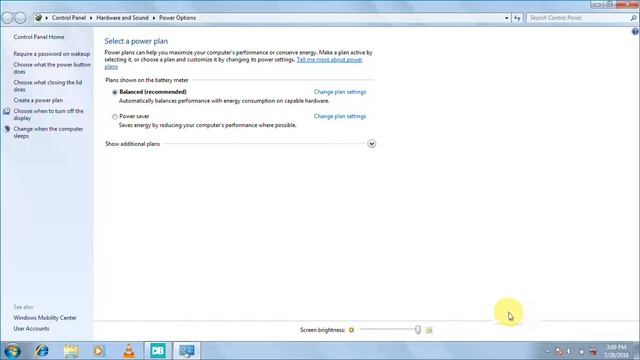Select the Power saver plan radio button
Viewport: 640px width, 360px height.
(x=115, y=117)
